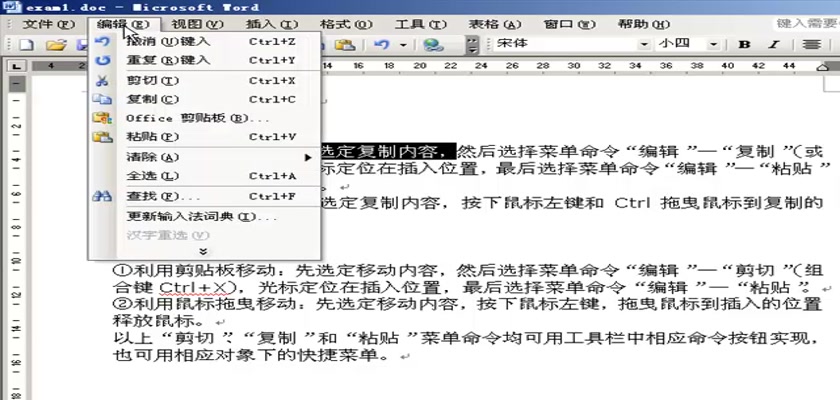Choose 更新输入法词典(I)...
The height and width of the screenshot is (400, 840).
pyautogui.click(x=205, y=217)
